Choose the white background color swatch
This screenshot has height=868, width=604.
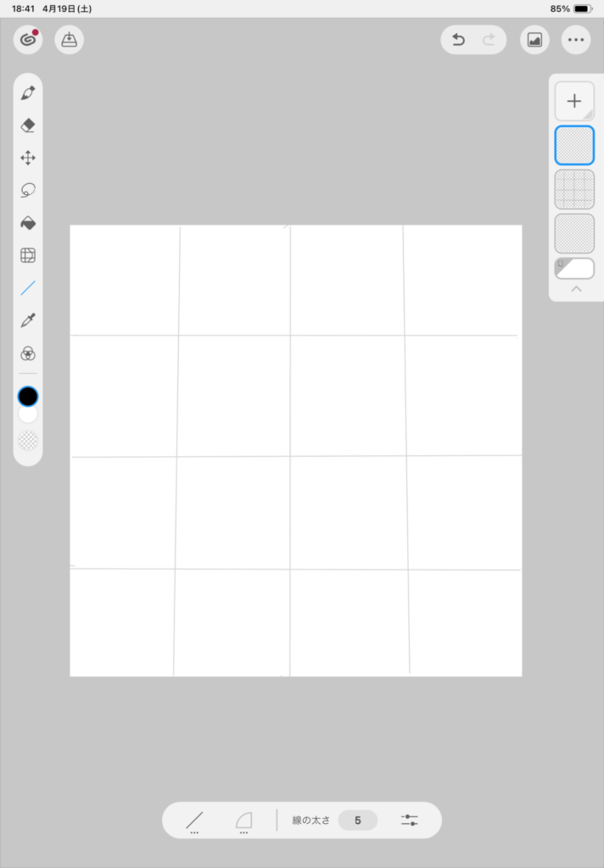pos(28,415)
